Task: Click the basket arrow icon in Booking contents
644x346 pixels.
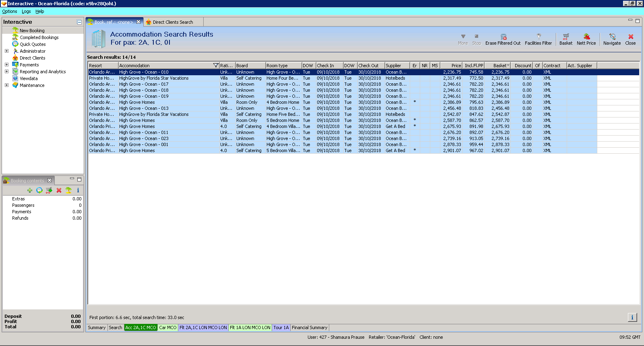Action: pos(49,190)
